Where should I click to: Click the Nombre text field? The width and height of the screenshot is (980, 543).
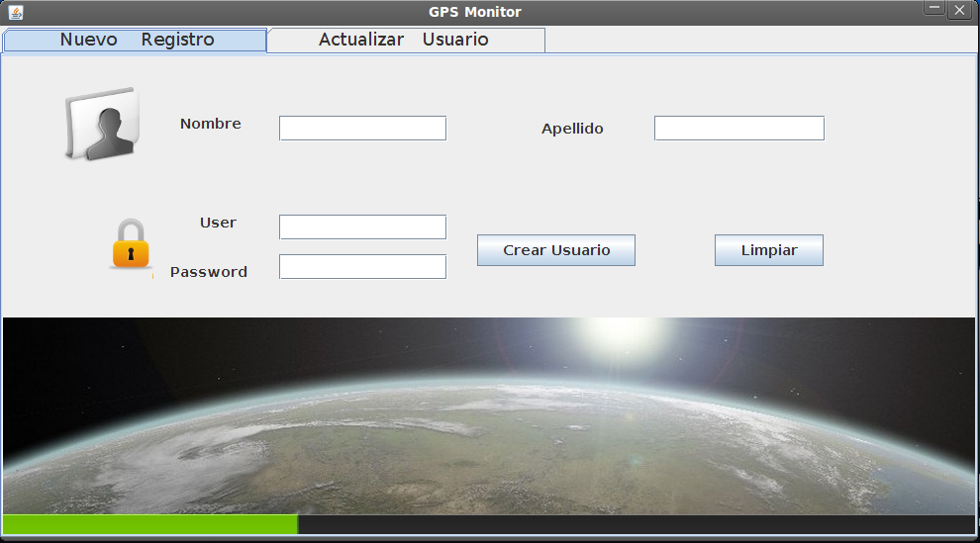[362, 128]
